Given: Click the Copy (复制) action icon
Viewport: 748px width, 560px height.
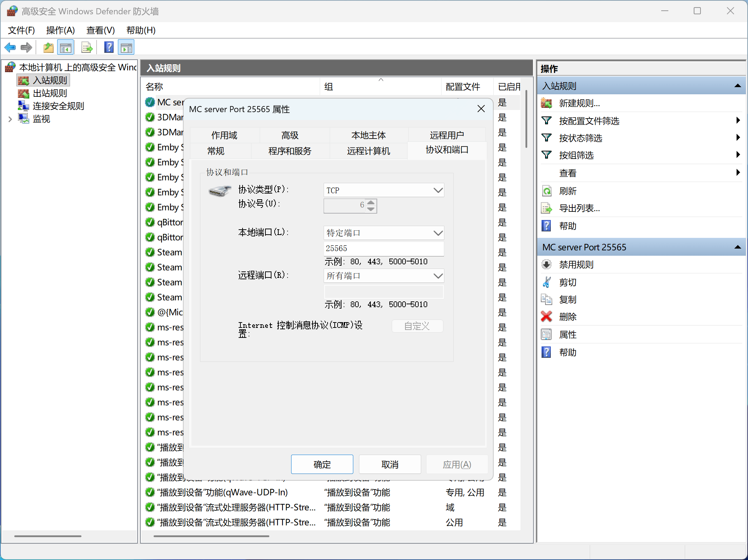Looking at the screenshot, I should (x=546, y=299).
